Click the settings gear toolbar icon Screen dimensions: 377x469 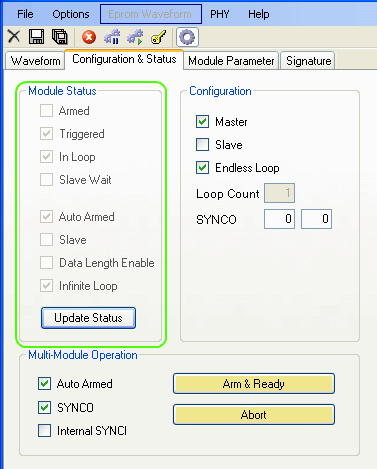[187, 37]
